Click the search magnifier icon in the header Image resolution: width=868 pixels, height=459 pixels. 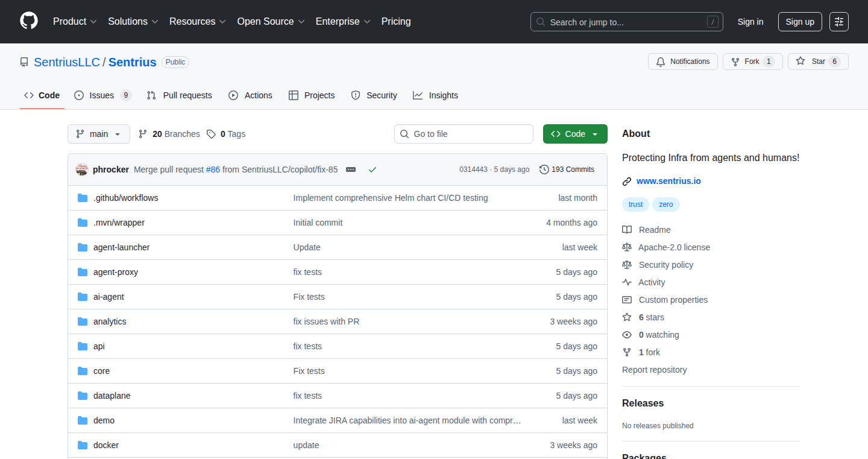[541, 22]
